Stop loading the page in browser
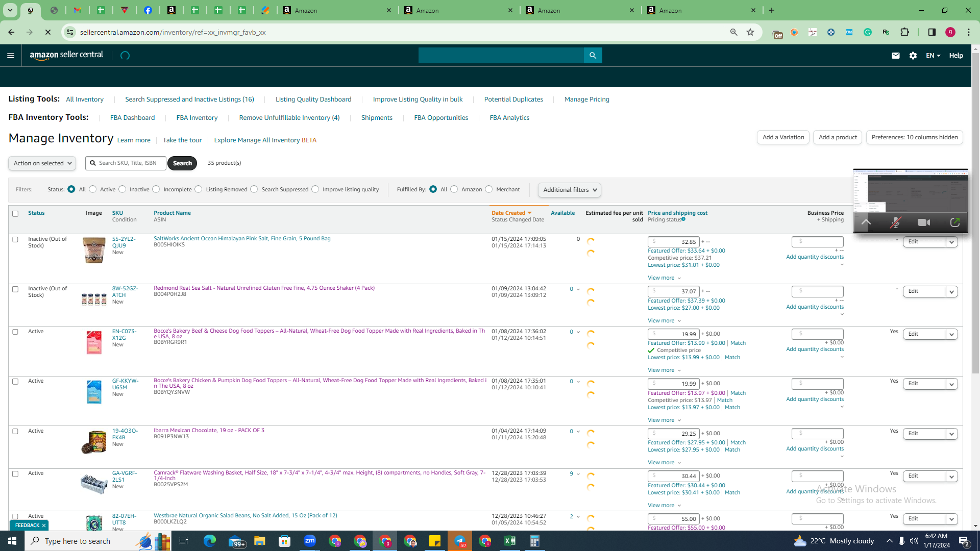Viewport: 980px width, 551px height. pos(48,32)
